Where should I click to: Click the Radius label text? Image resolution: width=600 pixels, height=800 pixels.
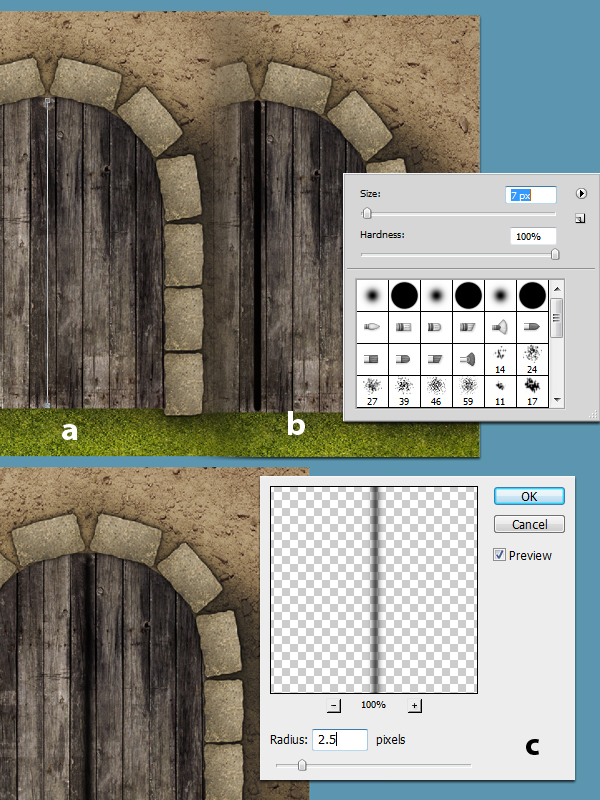point(289,740)
